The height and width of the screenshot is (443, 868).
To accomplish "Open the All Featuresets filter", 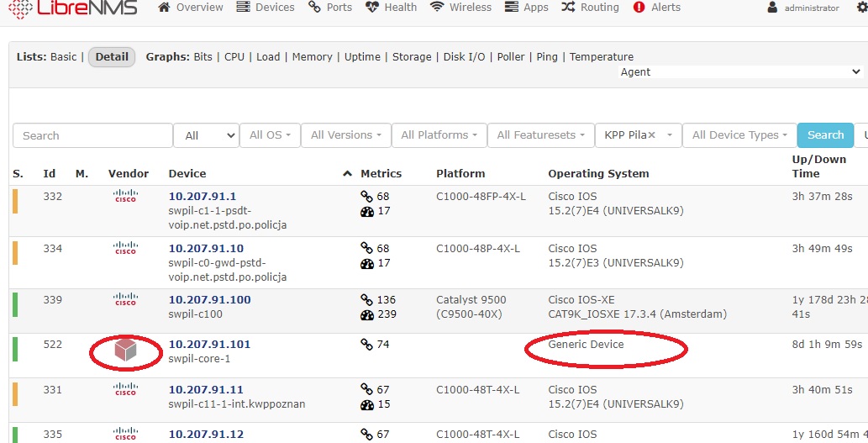I will [x=541, y=135].
